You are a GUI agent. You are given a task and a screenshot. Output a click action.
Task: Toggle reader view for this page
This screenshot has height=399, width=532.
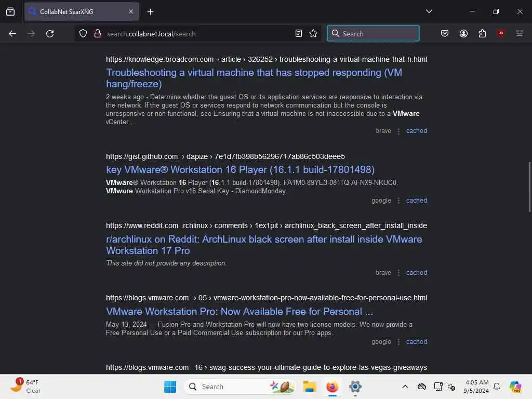click(299, 34)
